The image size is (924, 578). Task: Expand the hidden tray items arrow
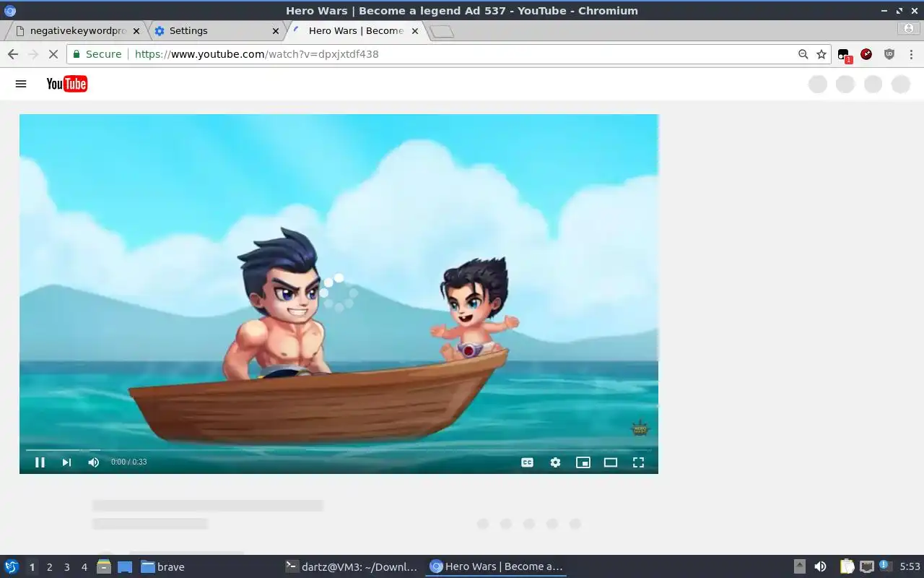point(799,566)
